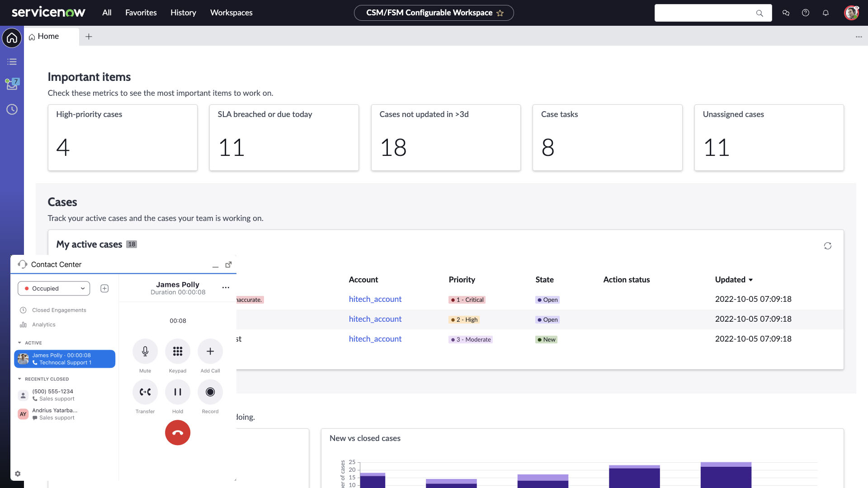868x488 pixels.
Task: Open the All menu
Action: click(107, 13)
